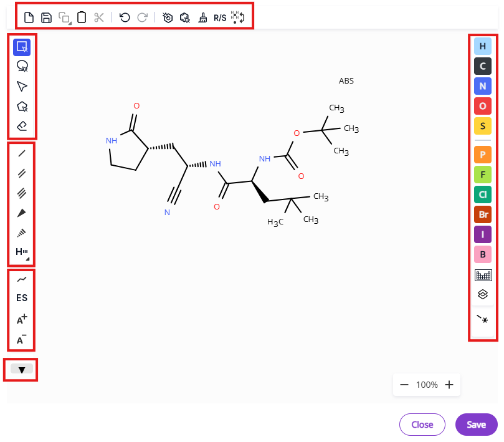Screen dimensions: 504x442
Task: Toggle the R/S stereo labels button
Action: (x=220, y=17)
